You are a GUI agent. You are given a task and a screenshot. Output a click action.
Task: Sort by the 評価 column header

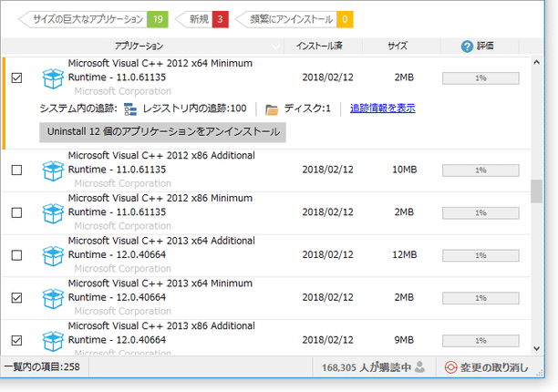(480, 46)
